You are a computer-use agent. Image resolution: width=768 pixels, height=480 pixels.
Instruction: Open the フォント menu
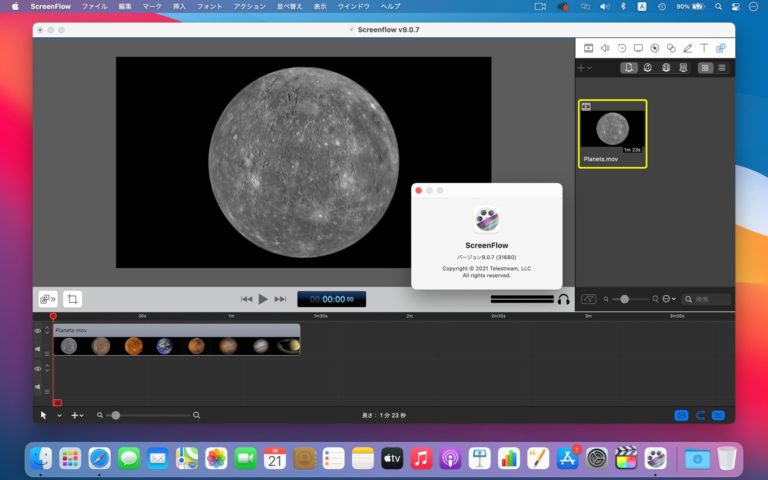coord(210,6)
